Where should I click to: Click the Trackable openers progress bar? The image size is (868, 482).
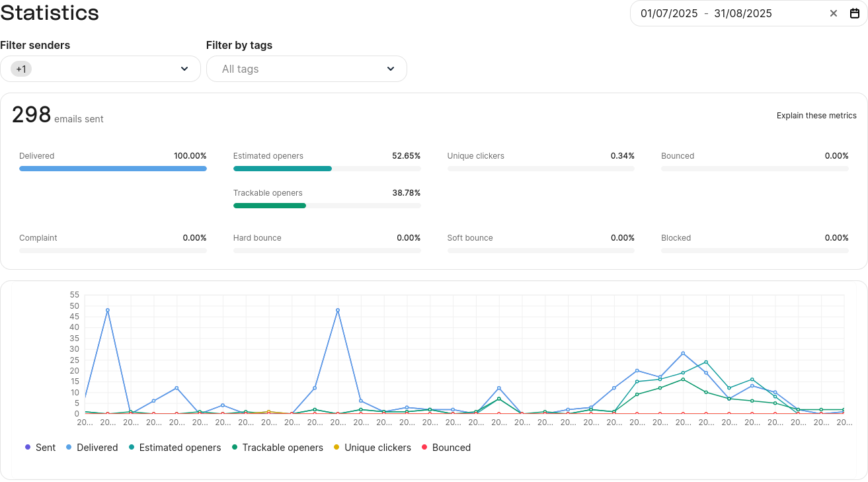point(327,206)
